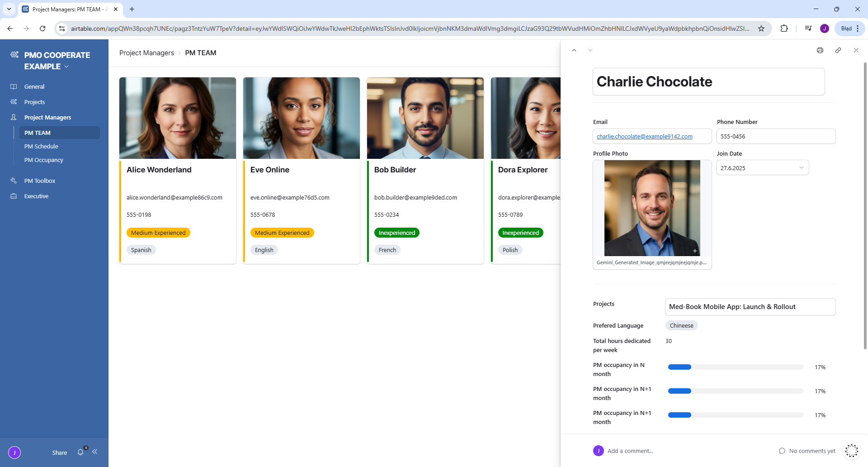Select PM Occupancy in sidebar
The height and width of the screenshot is (467, 868).
tap(44, 160)
